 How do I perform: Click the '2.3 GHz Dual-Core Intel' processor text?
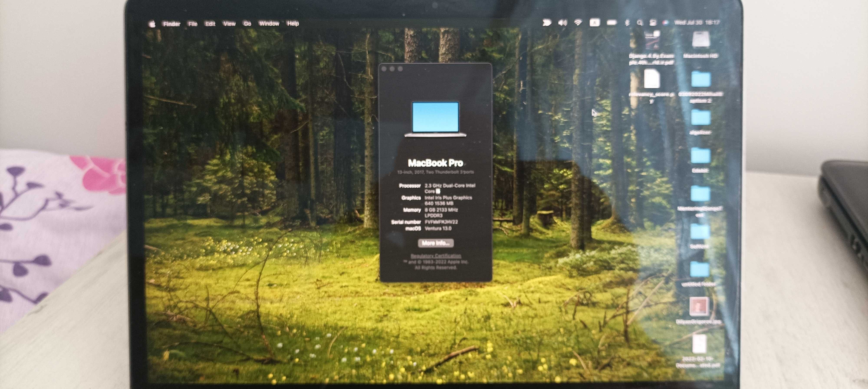pyautogui.click(x=450, y=186)
